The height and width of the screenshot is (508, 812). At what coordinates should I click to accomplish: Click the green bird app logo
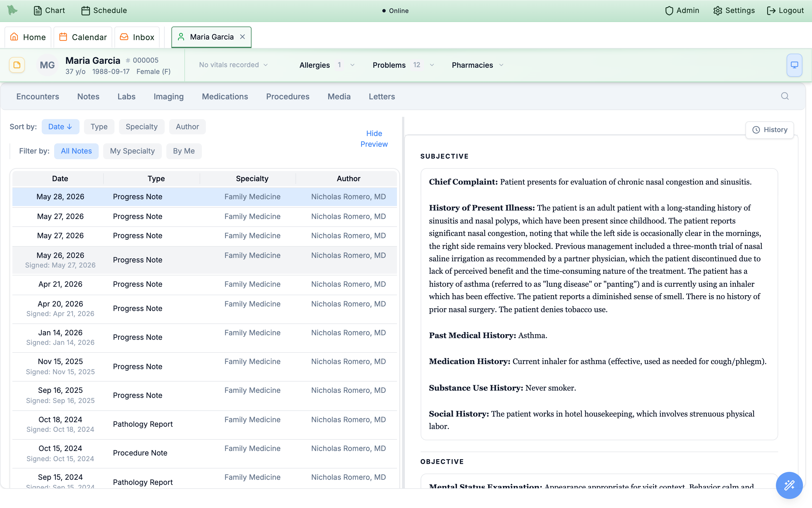click(12, 10)
